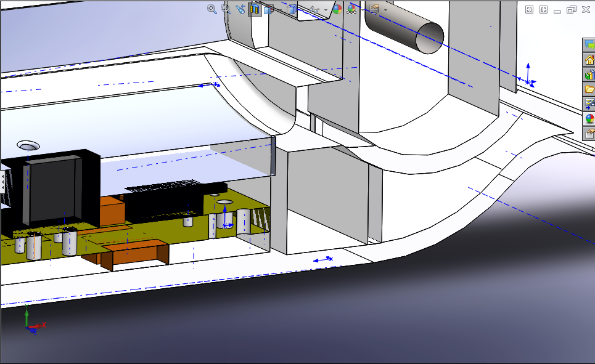Close the document window

[x=586, y=9]
